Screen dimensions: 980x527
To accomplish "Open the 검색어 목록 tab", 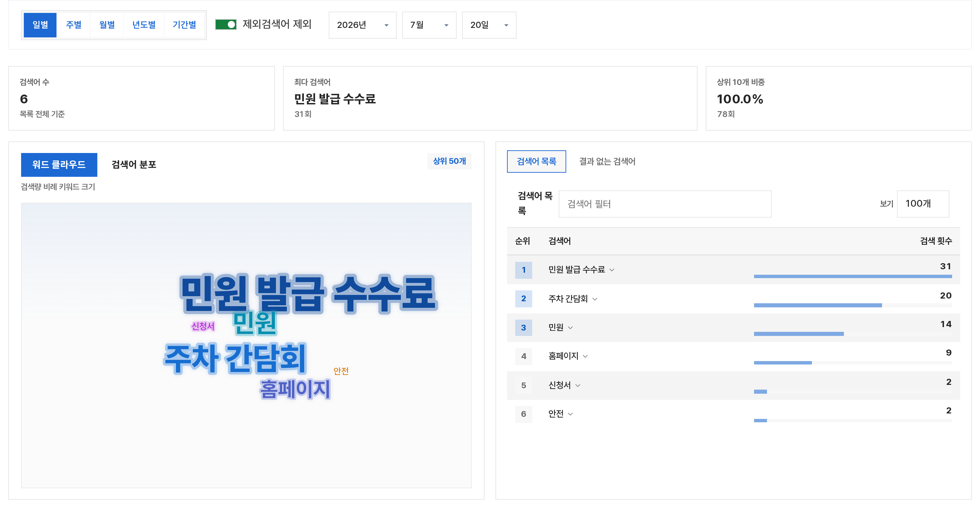I will [536, 161].
